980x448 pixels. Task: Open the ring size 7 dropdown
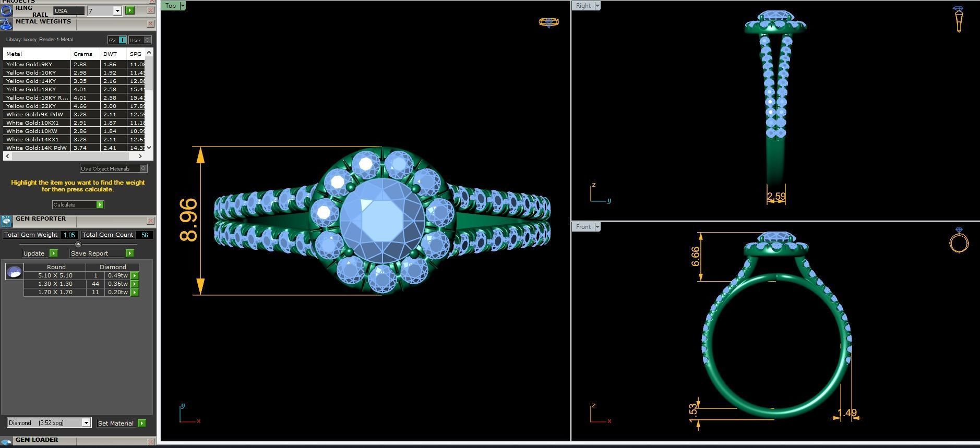[x=117, y=10]
